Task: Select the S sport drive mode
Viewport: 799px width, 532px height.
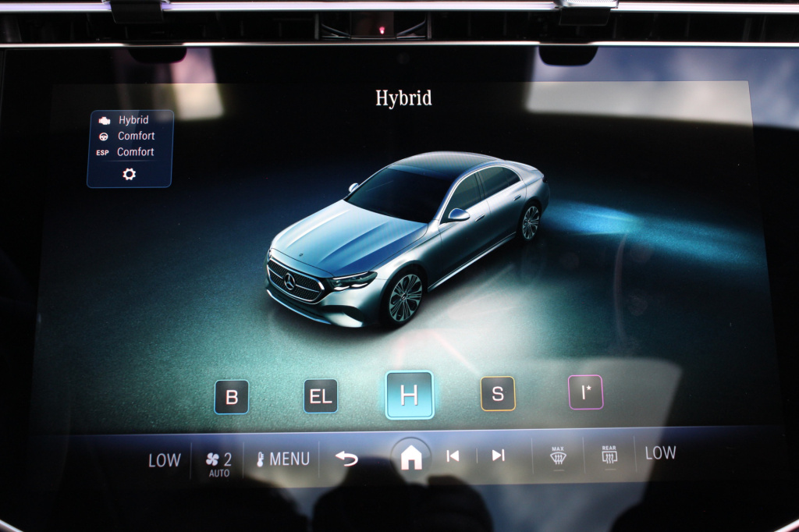Action: (498, 393)
